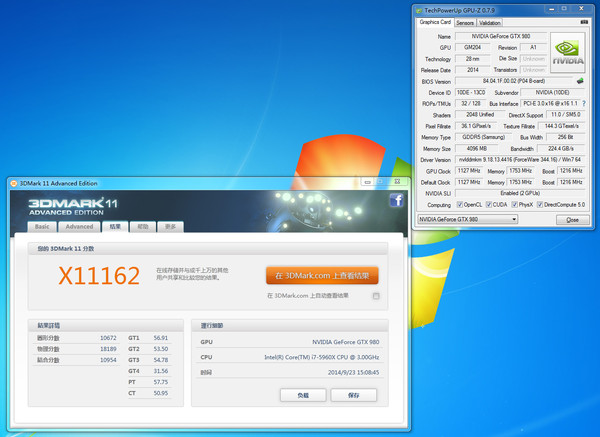This screenshot has width=600, height=437.
Task: Click the screenshot camera icon in GPU-Z
Action: coord(584,22)
